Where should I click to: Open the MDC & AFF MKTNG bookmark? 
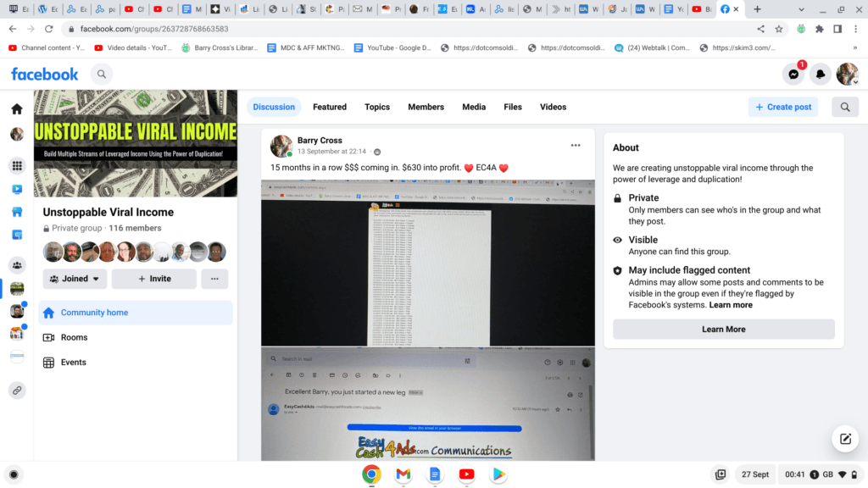point(306,48)
